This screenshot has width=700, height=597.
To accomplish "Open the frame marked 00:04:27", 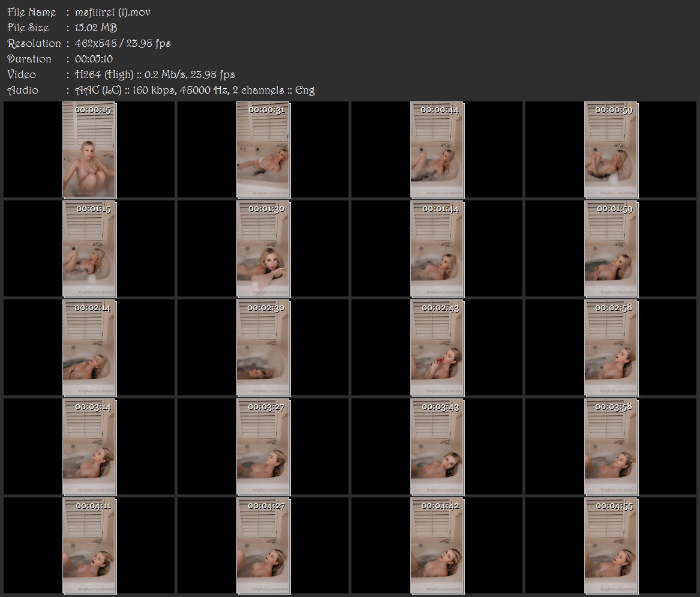I will pyautogui.click(x=263, y=546).
